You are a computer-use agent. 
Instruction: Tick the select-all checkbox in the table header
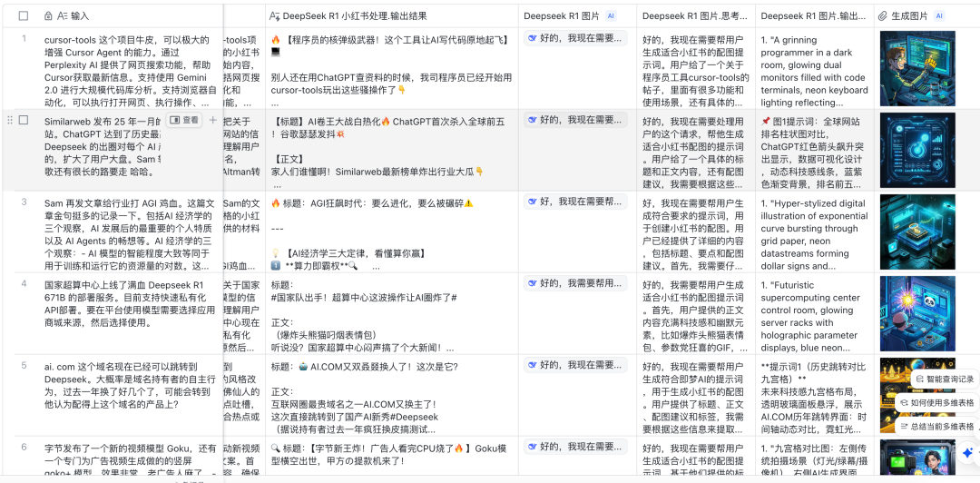tap(24, 15)
